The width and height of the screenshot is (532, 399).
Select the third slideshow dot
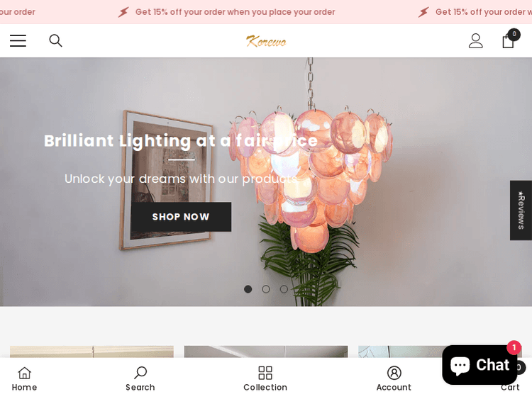284,289
